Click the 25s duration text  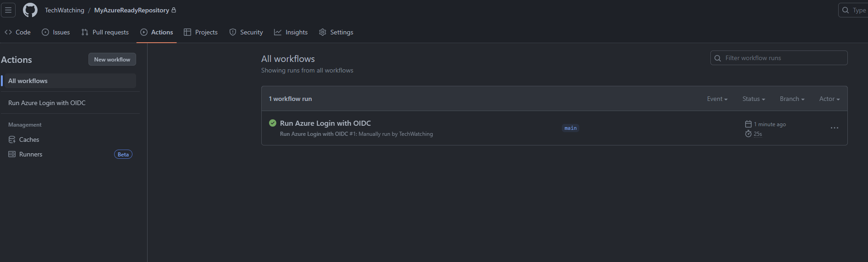click(x=758, y=134)
